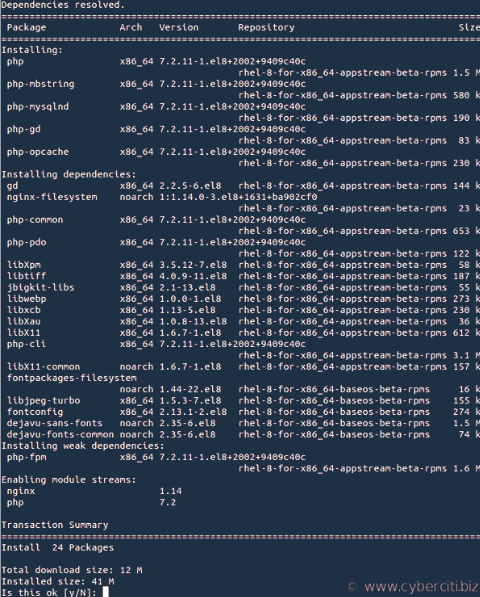
Task: Click the 'Version' column header
Action: point(179,27)
